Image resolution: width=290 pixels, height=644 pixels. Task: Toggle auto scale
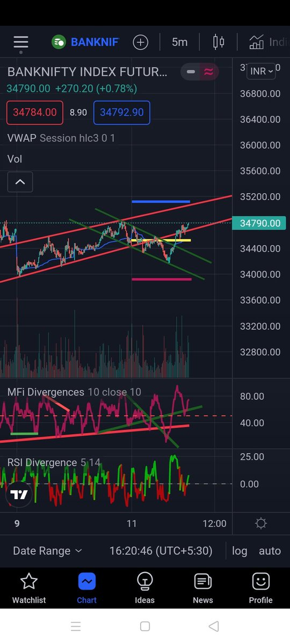[270, 551]
